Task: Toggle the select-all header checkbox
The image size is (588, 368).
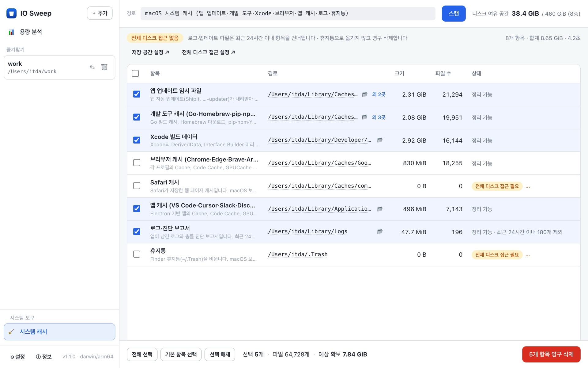Action: click(135, 73)
